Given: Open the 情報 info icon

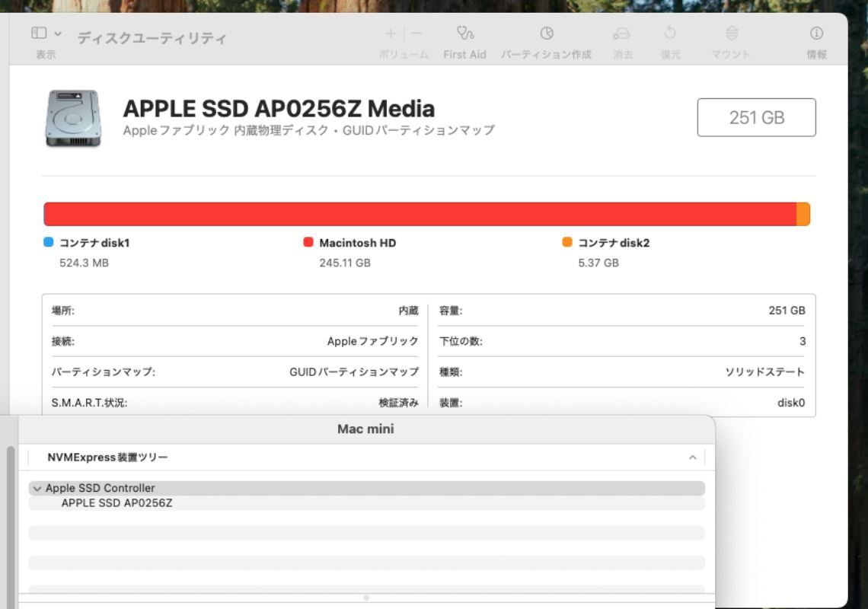Looking at the screenshot, I should [x=816, y=34].
